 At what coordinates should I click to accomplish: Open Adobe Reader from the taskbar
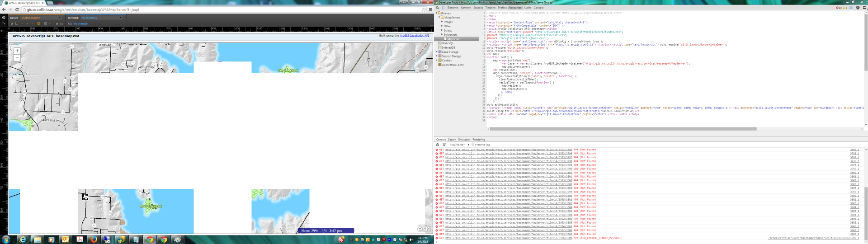(x=79, y=239)
